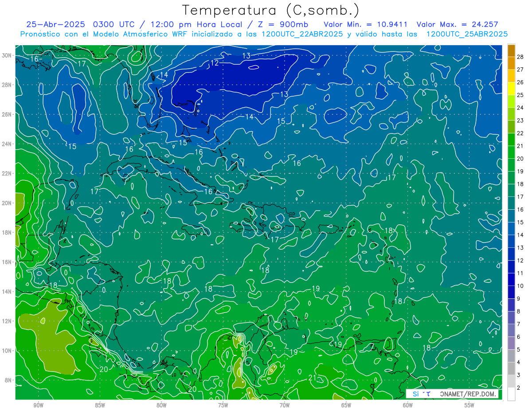This screenshot has height=411, width=532.
Task: Click the lime swatch between 24 and 25
Action: [x=511, y=102]
